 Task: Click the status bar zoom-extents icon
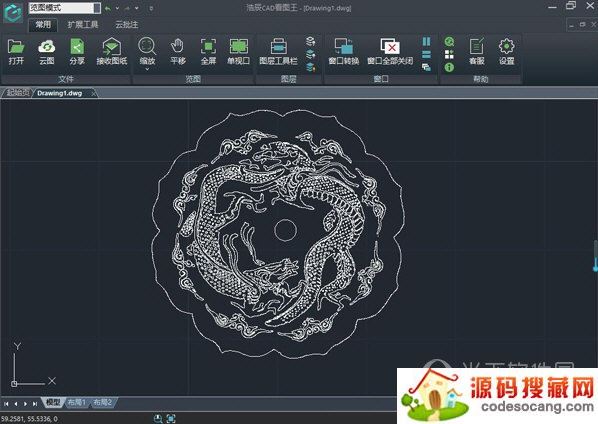(171, 418)
